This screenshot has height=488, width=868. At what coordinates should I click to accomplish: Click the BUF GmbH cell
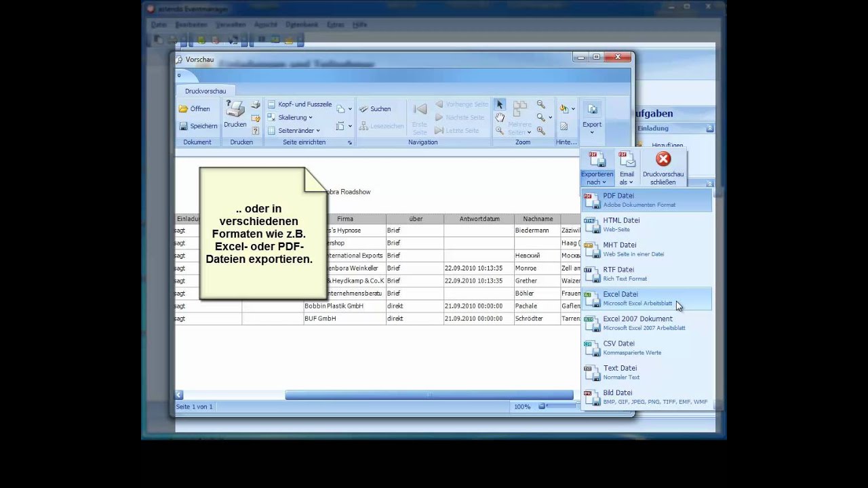click(x=345, y=319)
